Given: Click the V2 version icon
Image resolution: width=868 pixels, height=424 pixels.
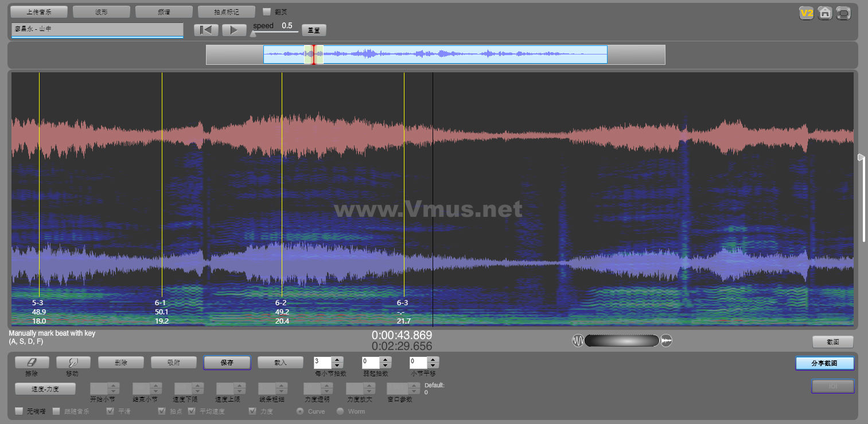Looking at the screenshot, I should point(807,13).
